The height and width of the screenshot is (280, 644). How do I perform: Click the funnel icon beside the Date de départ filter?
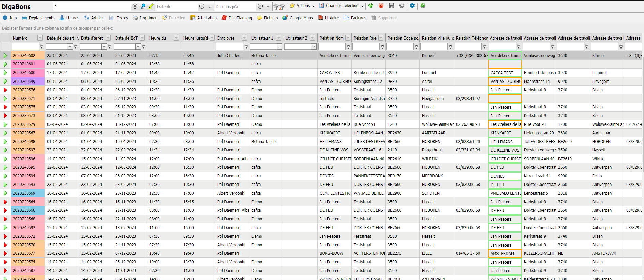[76, 47]
